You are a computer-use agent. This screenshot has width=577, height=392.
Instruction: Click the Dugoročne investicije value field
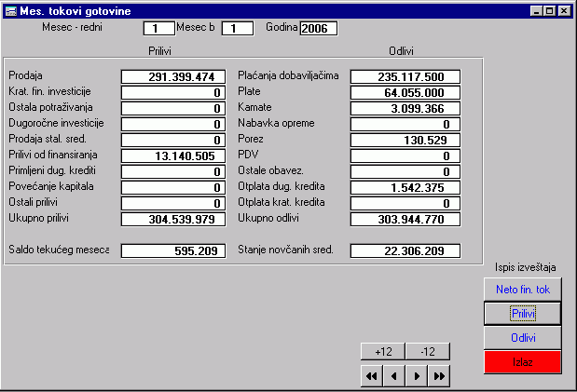coord(173,124)
